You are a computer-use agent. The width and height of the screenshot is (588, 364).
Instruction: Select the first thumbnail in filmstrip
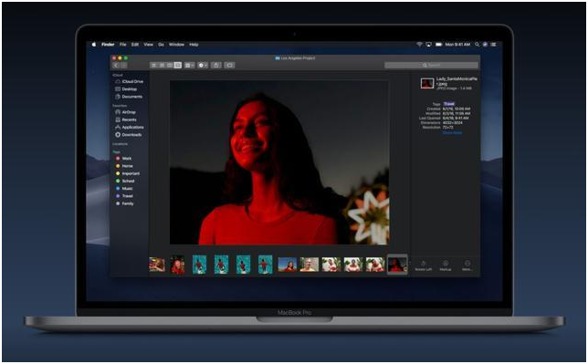pos(157,265)
